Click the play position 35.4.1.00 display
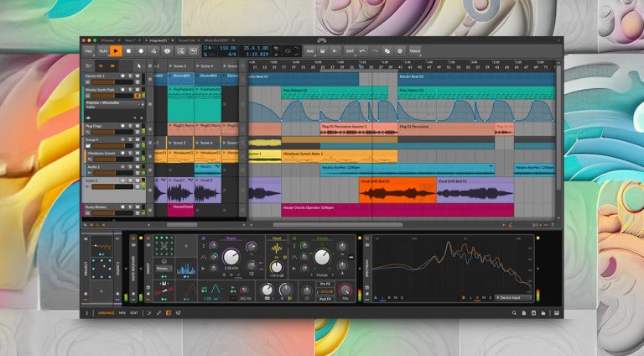Image resolution: width=644 pixels, height=356 pixels. (256, 48)
